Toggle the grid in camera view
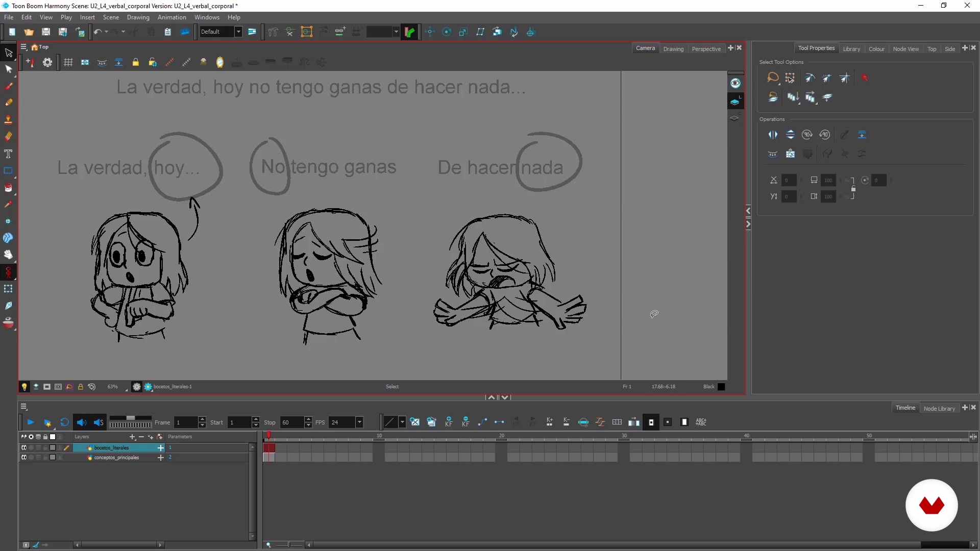Screen dimensions: 980x551 [68, 62]
